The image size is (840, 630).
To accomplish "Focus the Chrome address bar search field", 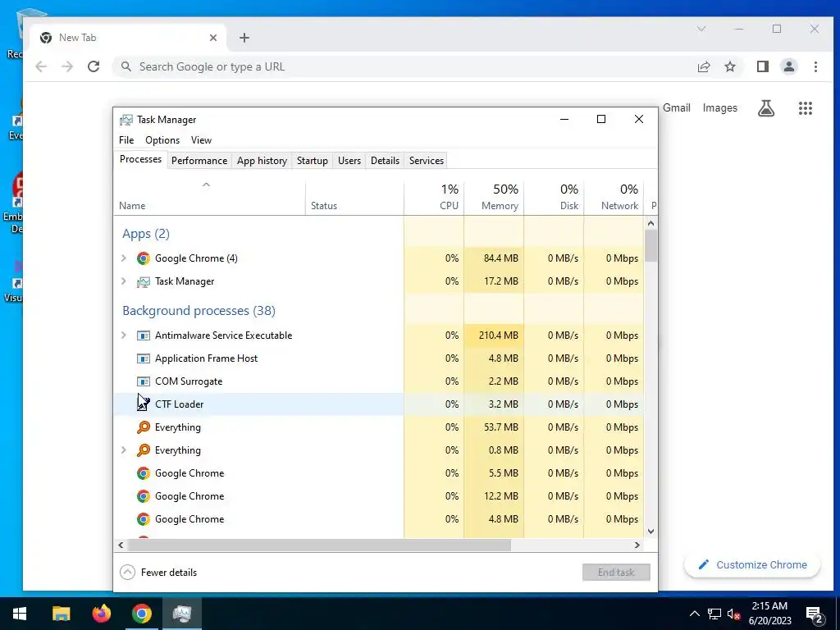I will click(x=402, y=66).
